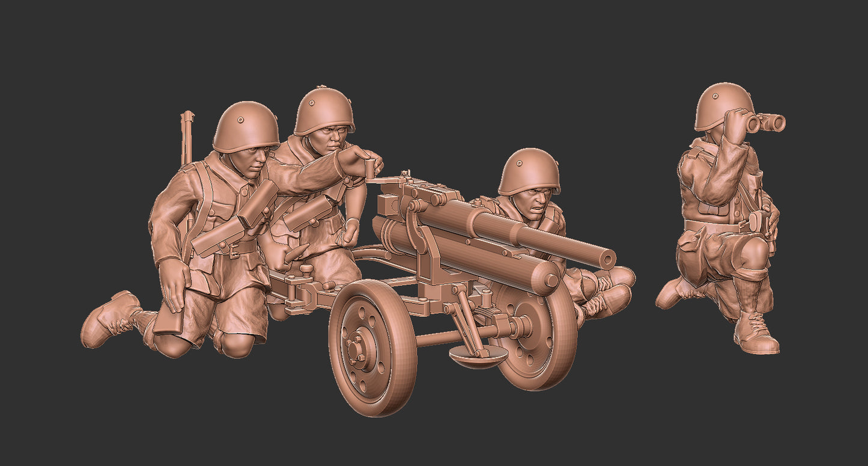Select the end cap of the lower recoil cylinder
The image size is (868, 466).
tap(550, 281)
